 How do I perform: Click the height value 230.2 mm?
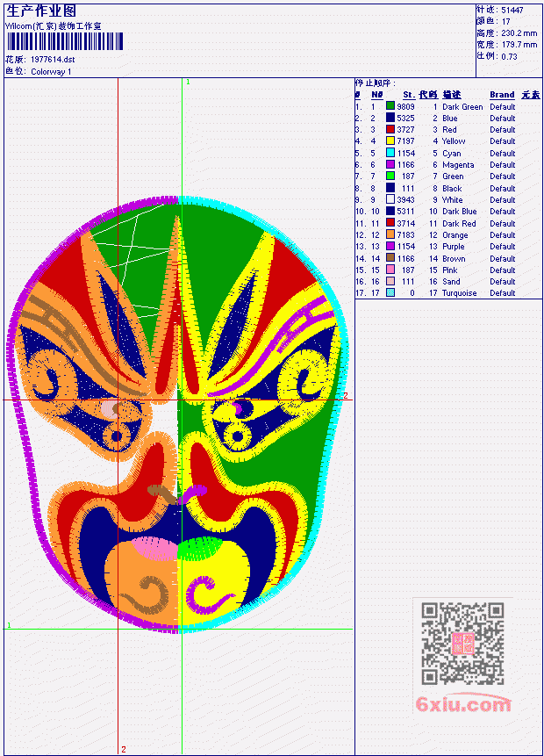[x=519, y=33]
